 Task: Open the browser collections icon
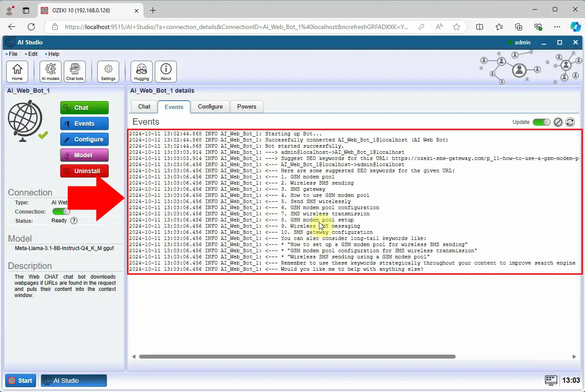[x=519, y=27]
